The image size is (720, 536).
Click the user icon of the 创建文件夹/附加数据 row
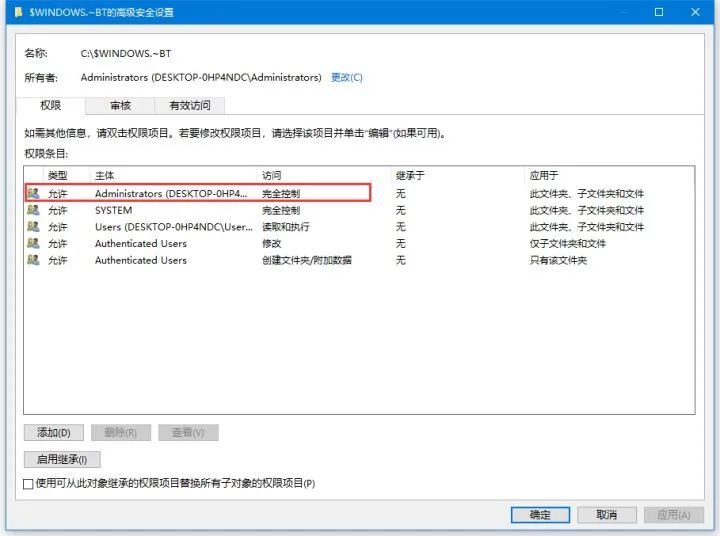(x=33, y=260)
